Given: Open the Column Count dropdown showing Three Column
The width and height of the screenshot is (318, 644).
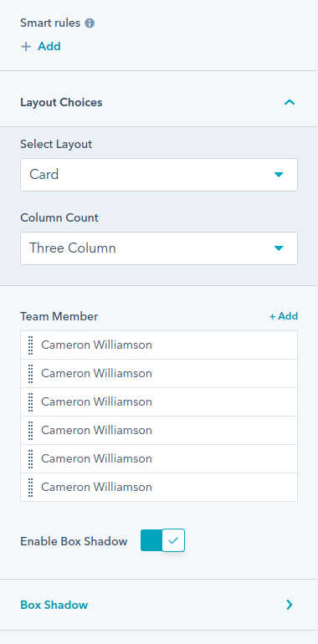Looking at the screenshot, I should 159,248.
